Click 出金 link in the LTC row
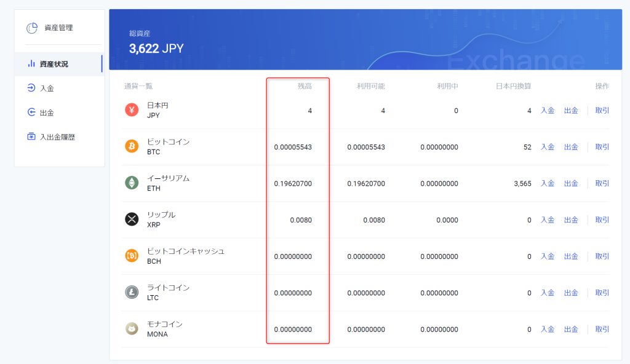630x364 pixels. (x=571, y=293)
